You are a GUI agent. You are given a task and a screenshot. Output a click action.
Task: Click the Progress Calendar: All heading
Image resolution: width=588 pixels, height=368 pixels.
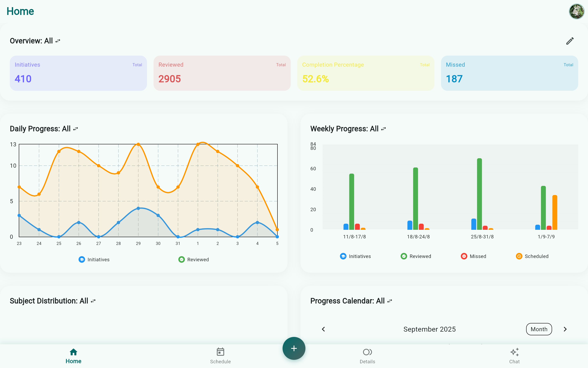click(x=347, y=301)
